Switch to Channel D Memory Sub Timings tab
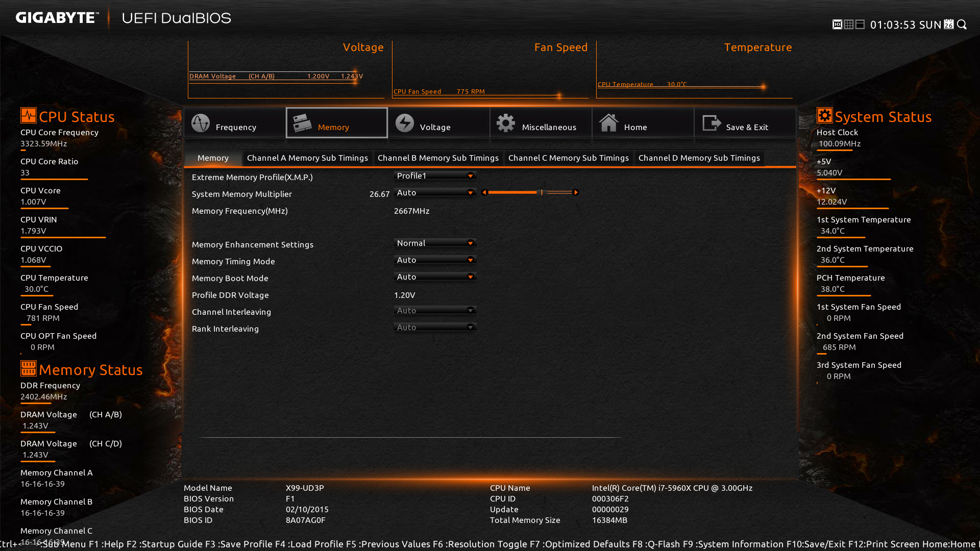The image size is (980, 551). tap(699, 158)
